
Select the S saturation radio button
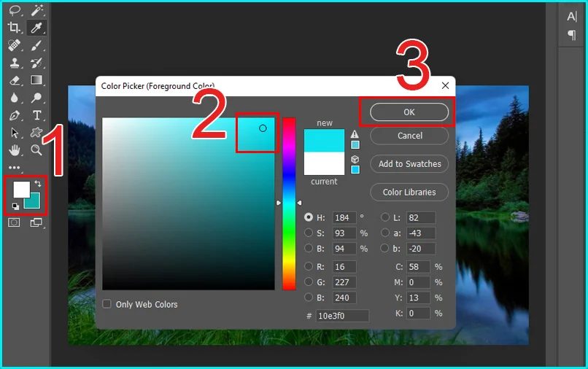(309, 233)
